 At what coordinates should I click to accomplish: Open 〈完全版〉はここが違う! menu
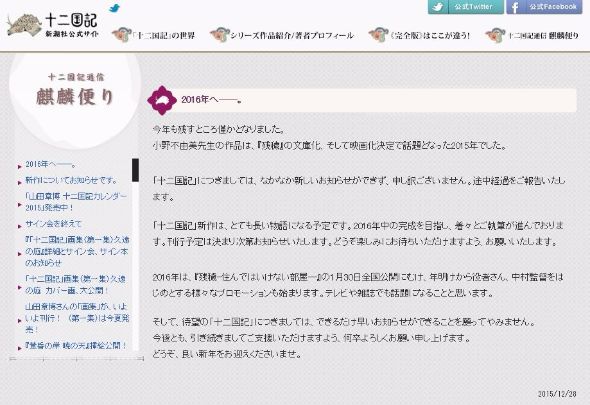[430, 36]
